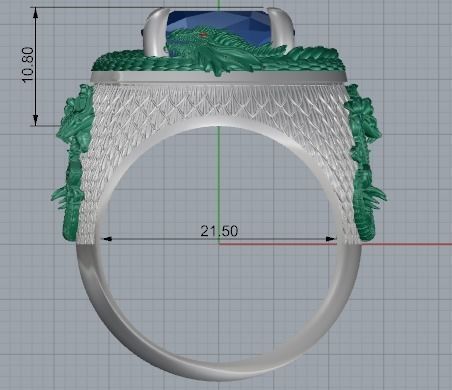Select the 21.50 diameter dimension text
This screenshot has height=390, width=452.
click(219, 231)
